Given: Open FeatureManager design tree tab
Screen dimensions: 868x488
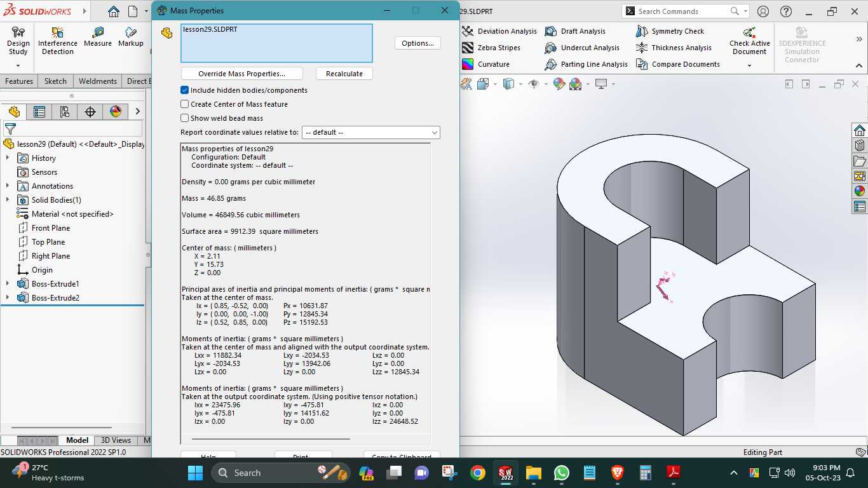Looking at the screenshot, I should [x=14, y=112].
